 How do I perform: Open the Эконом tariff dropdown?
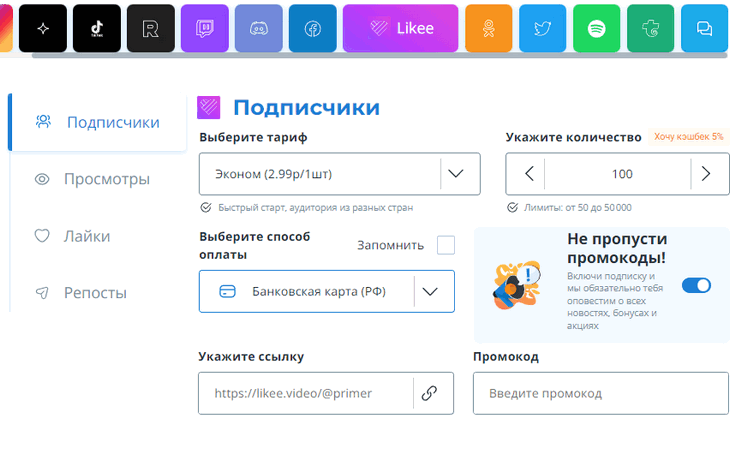click(x=339, y=174)
